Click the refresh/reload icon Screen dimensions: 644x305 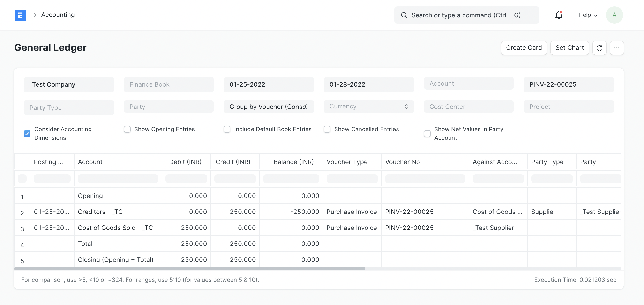600,48
